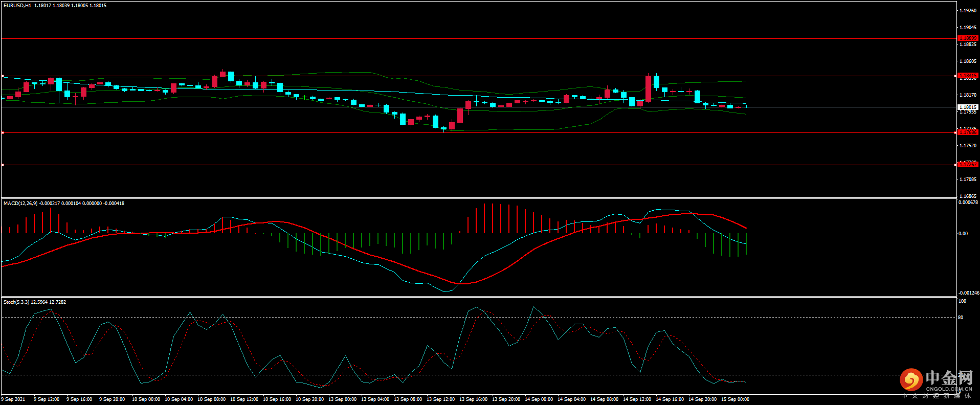Click the 1.18825 price axis label
Image resolution: width=980 pixels, height=405 pixels.
[x=968, y=44]
